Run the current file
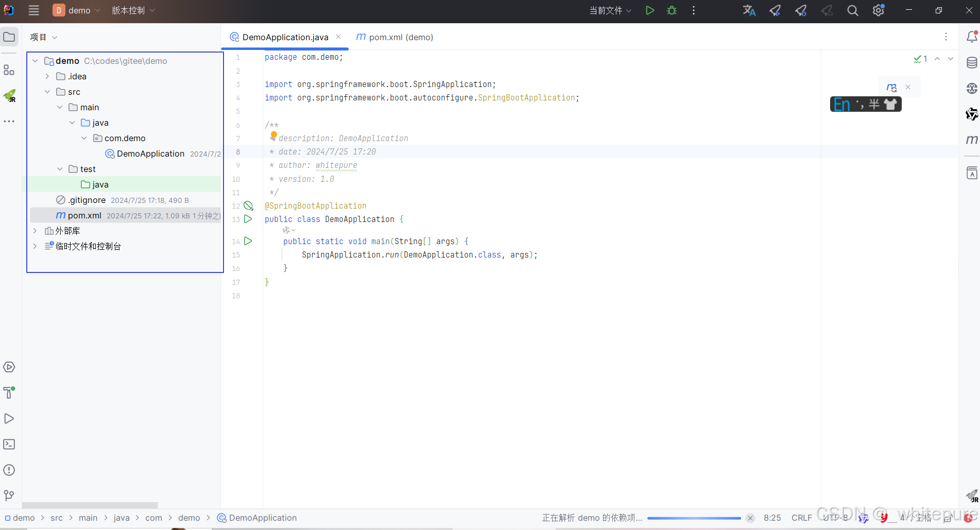Image resolution: width=980 pixels, height=530 pixels. click(650, 10)
